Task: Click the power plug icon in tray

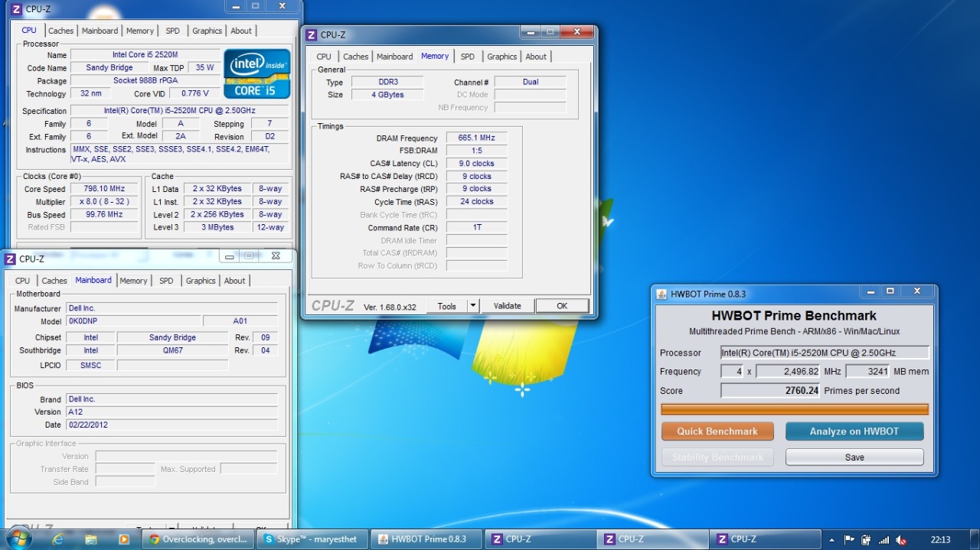Action: click(x=866, y=540)
